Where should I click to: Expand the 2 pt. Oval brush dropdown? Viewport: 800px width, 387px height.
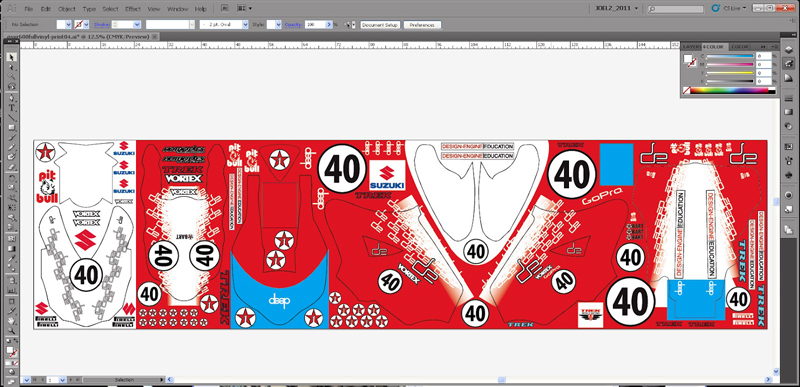[x=245, y=24]
